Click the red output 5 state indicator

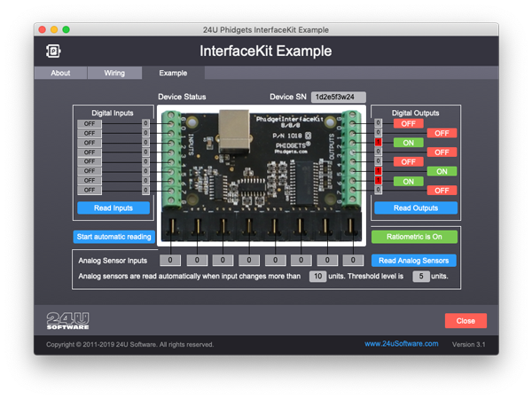378,170
